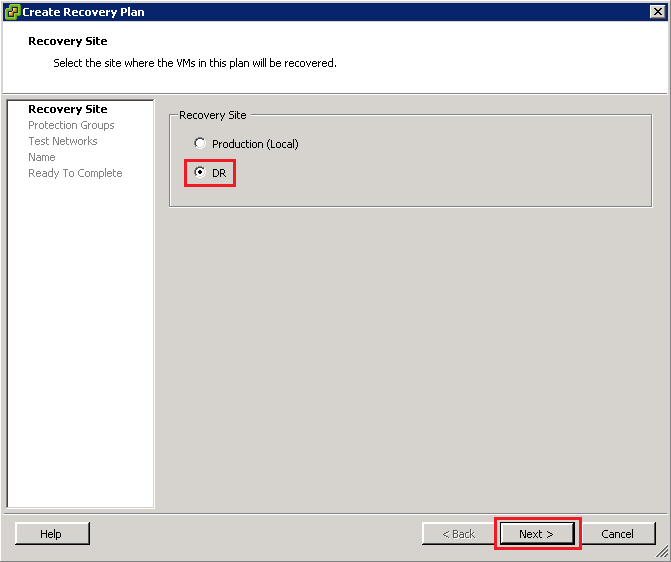
Task: Select the Name step in sidebar
Action: (x=42, y=157)
